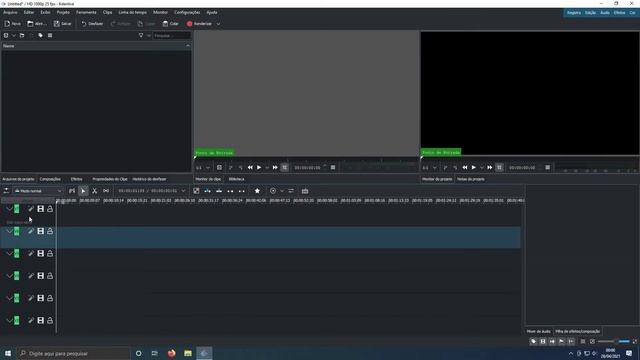Fast forward in the project monitor

point(489,167)
